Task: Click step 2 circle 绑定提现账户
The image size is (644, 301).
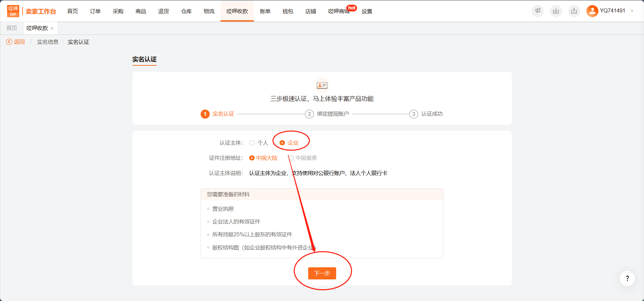Action: tap(309, 114)
